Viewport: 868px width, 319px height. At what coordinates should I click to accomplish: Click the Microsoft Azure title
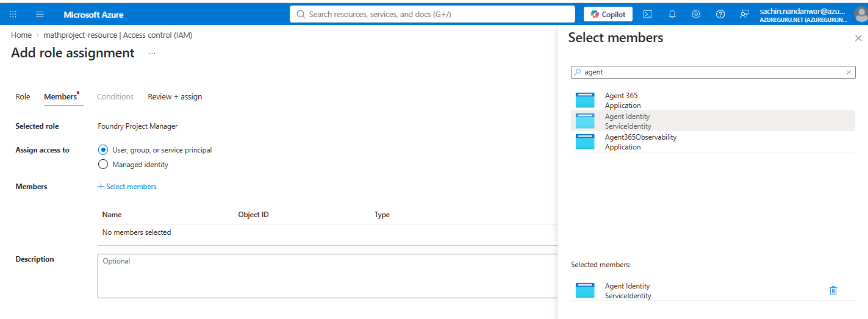pos(94,14)
